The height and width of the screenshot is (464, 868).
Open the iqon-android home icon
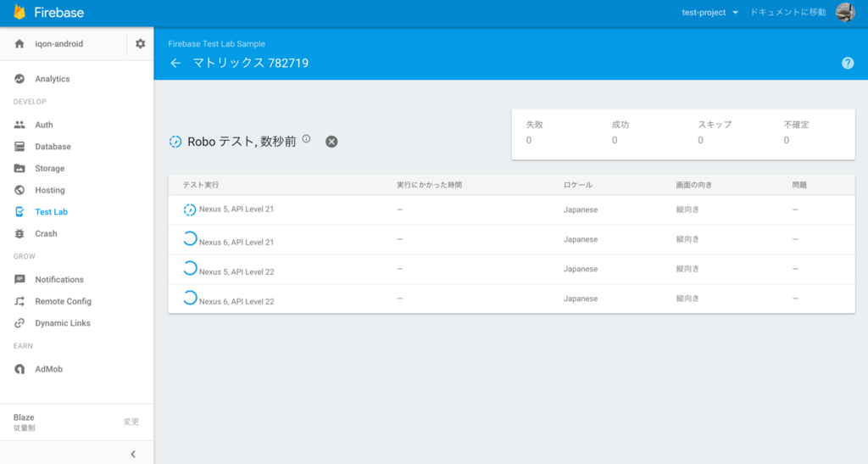[19, 44]
